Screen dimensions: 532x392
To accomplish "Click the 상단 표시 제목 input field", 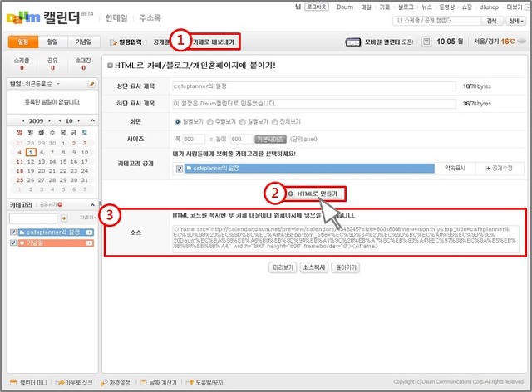I will pos(314,86).
